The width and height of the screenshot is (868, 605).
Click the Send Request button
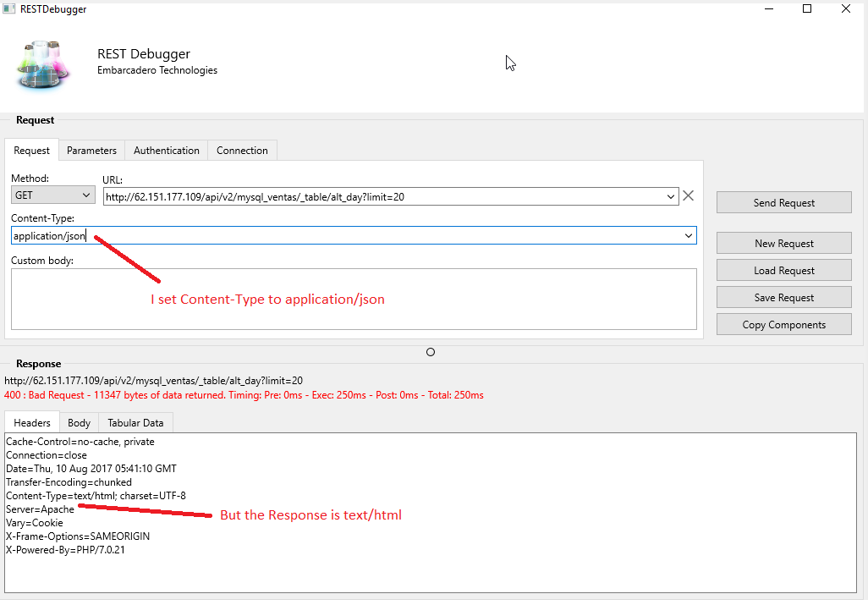tap(784, 202)
